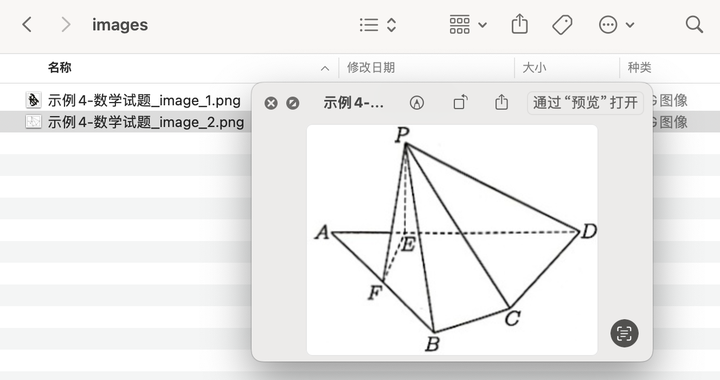This screenshot has height=380, width=720.
Task: Close the Quick Look preview
Action: pos(271,103)
